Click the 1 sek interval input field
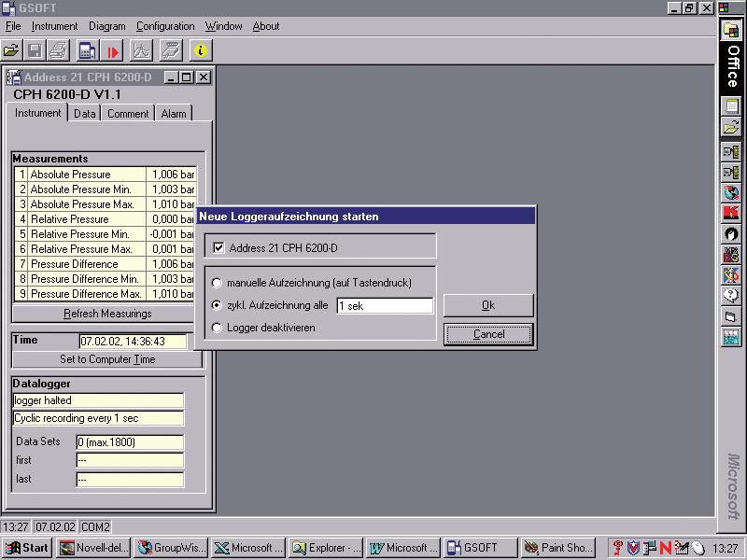Viewport: 747px width, 560px height. coord(385,306)
